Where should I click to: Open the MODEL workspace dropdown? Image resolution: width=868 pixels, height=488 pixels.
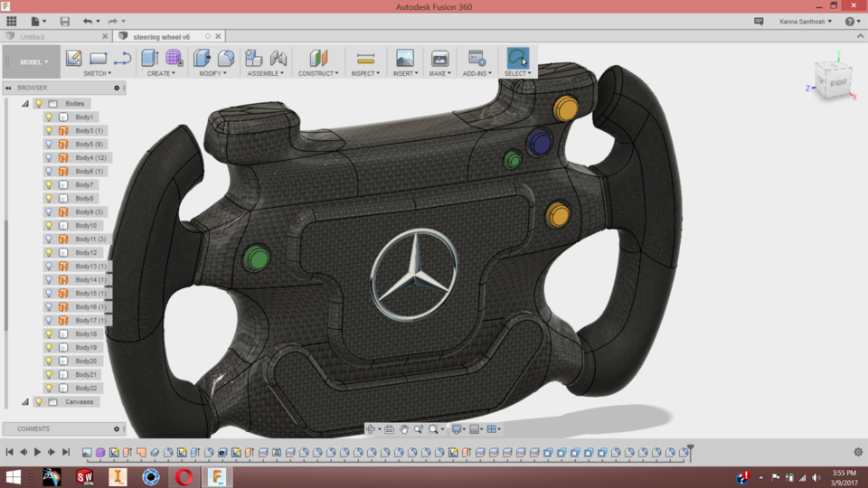[31, 62]
